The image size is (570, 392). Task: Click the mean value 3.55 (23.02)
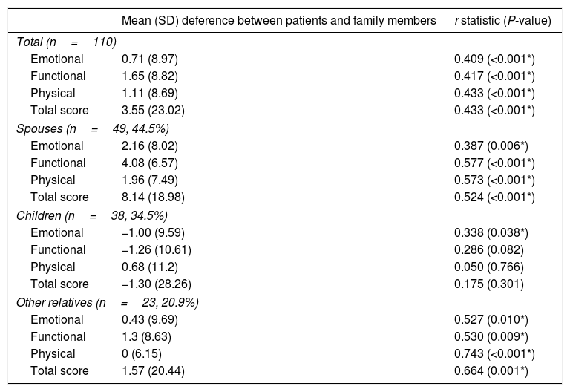pos(153,111)
